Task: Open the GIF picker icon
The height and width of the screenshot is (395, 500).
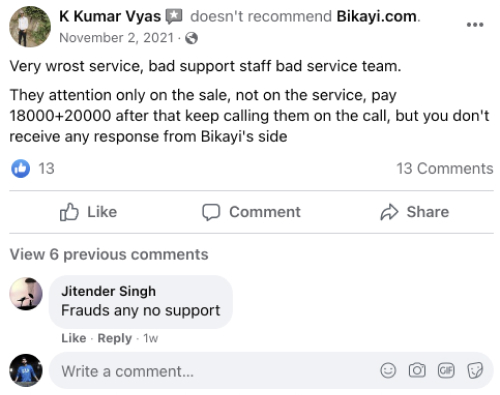Action: pos(446,370)
